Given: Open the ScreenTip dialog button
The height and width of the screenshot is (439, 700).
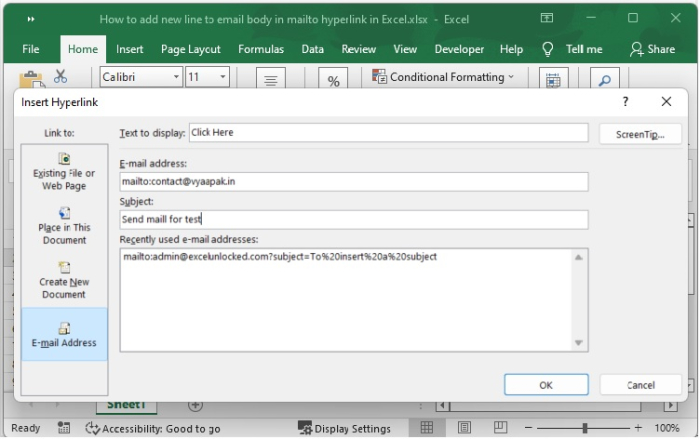Looking at the screenshot, I should (640, 134).
